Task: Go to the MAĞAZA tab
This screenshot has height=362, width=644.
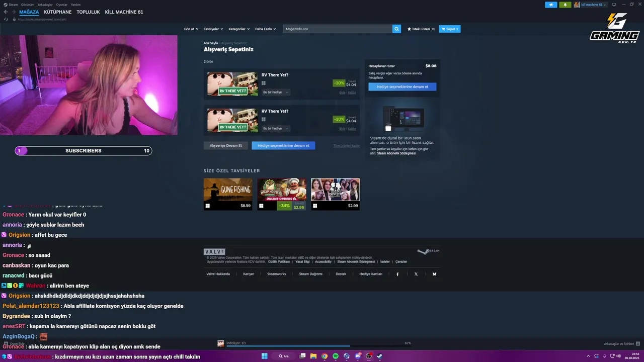Action: pyautogui.click(x=29, y=12)
